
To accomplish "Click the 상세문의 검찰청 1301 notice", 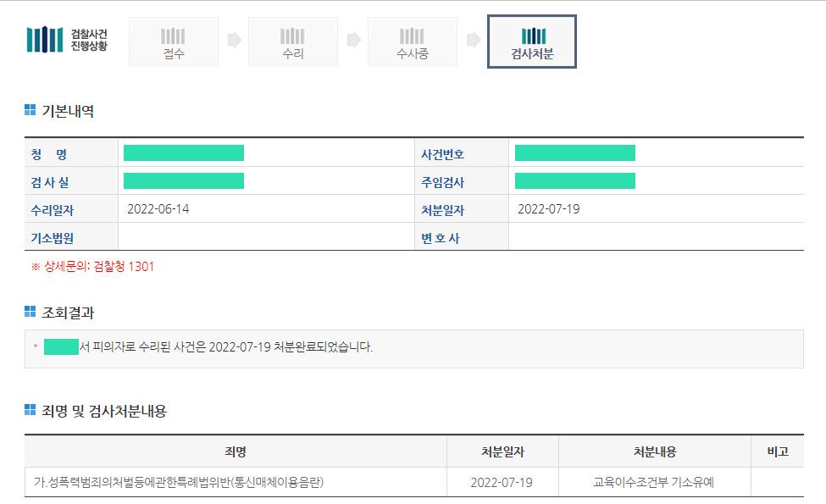I will [x=93, y=267].
